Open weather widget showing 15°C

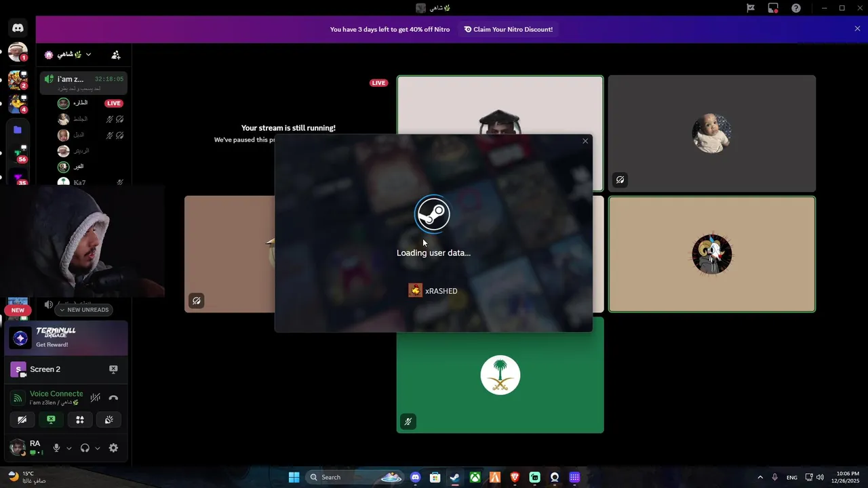point(26,477)
